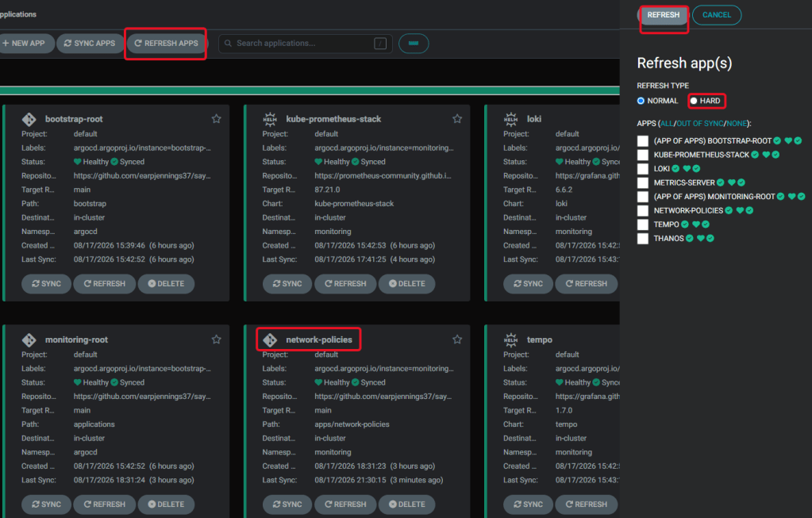
Task: Click the kube-prometheus-stack Helm icon
Action: point(270,119)
